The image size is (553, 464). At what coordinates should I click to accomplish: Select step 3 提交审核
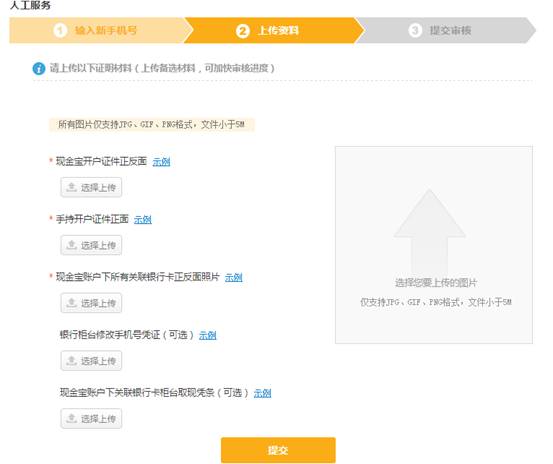coord(445,30)
